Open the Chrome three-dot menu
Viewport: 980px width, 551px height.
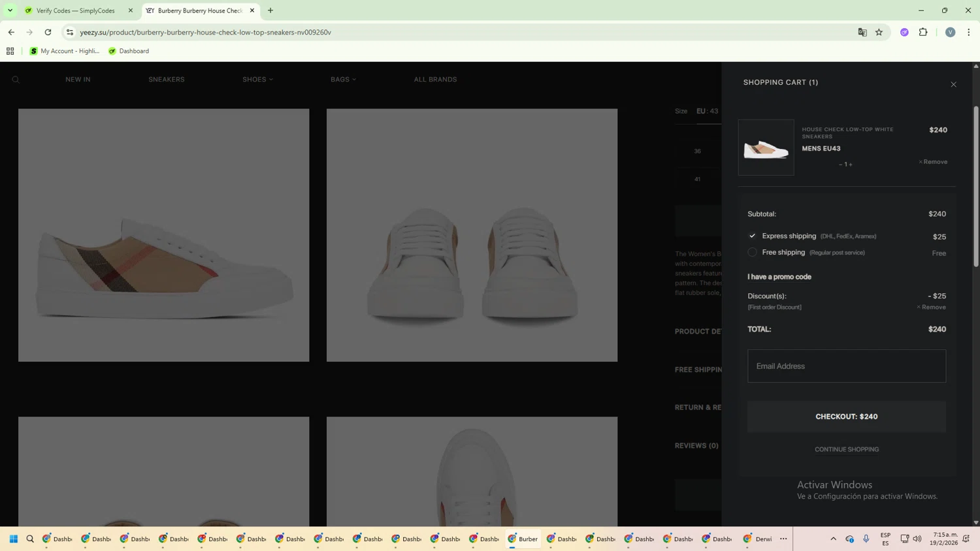click(968, 32)
